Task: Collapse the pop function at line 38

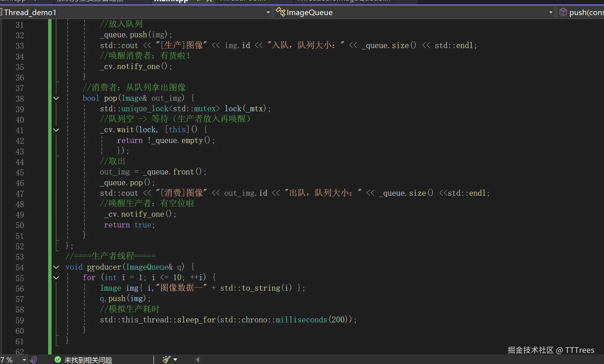Action: coord(56,98)
